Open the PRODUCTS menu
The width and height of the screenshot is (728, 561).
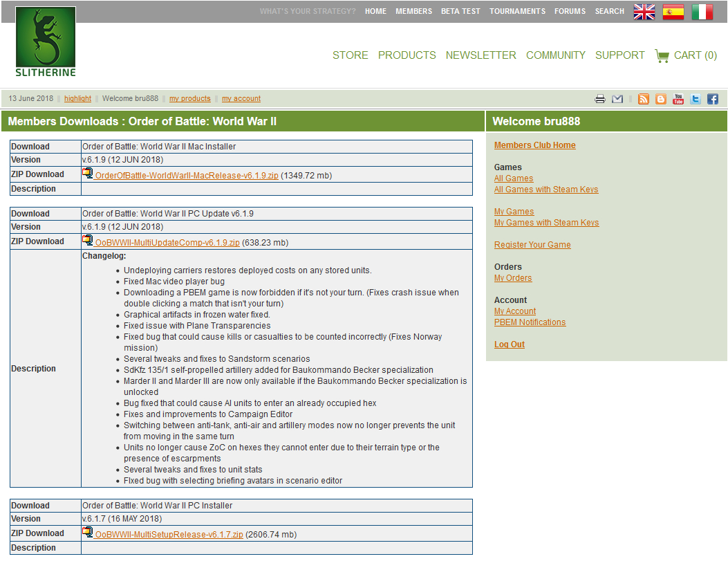(x=407, y=55)
